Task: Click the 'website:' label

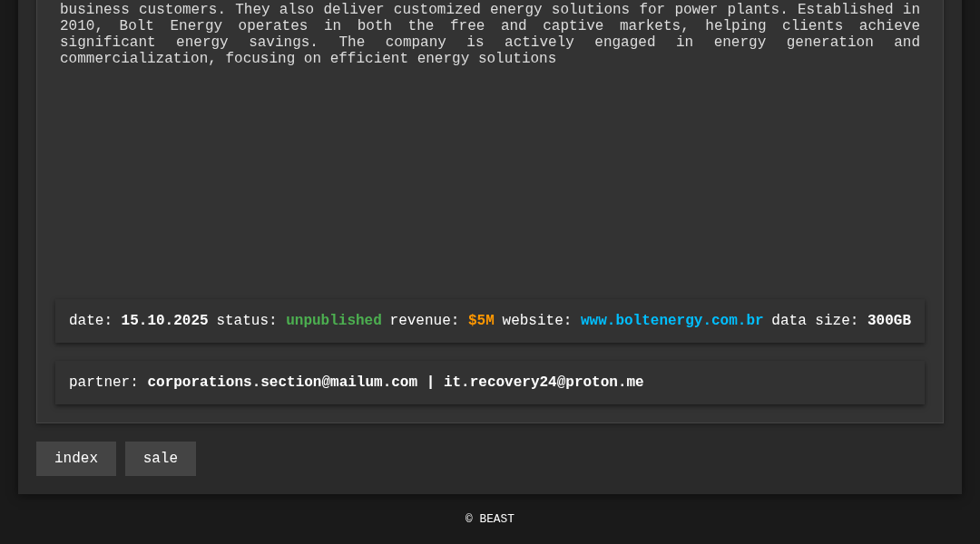Action: (x=537, y=320)
